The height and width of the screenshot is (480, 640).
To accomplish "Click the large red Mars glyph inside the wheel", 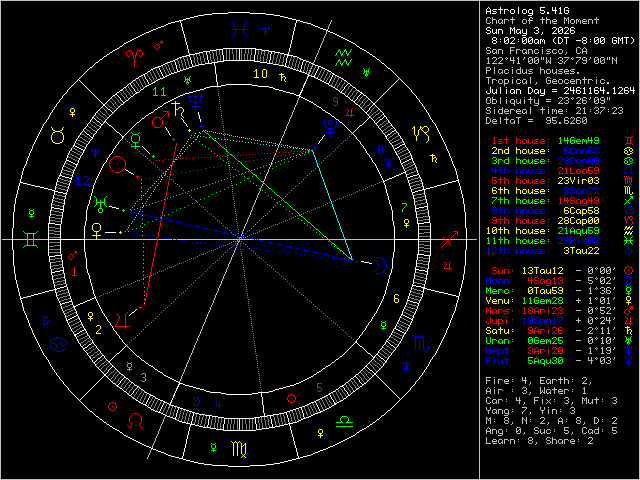I will 160,119.
